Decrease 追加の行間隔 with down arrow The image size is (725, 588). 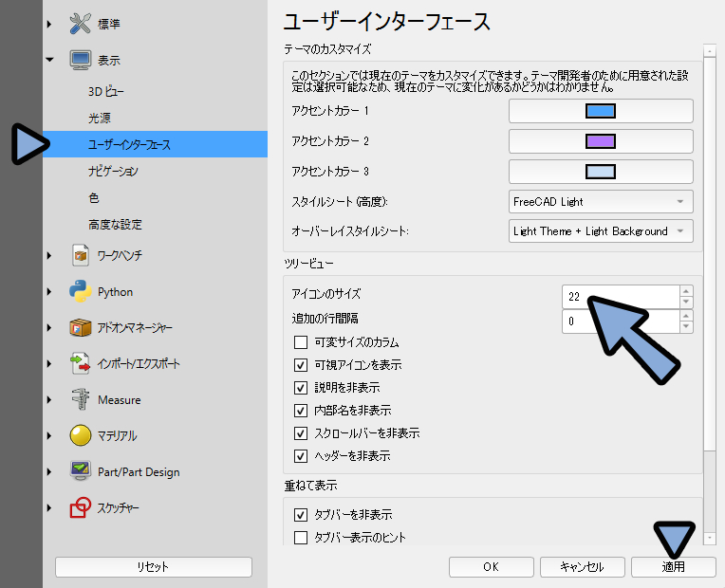(686, 327)
